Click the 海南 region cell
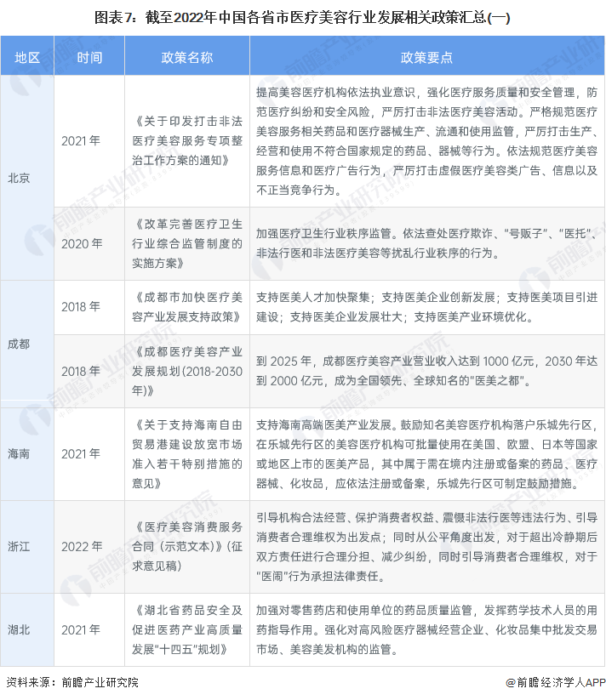This screenshot has height=700, width=606. coord(19,454)
